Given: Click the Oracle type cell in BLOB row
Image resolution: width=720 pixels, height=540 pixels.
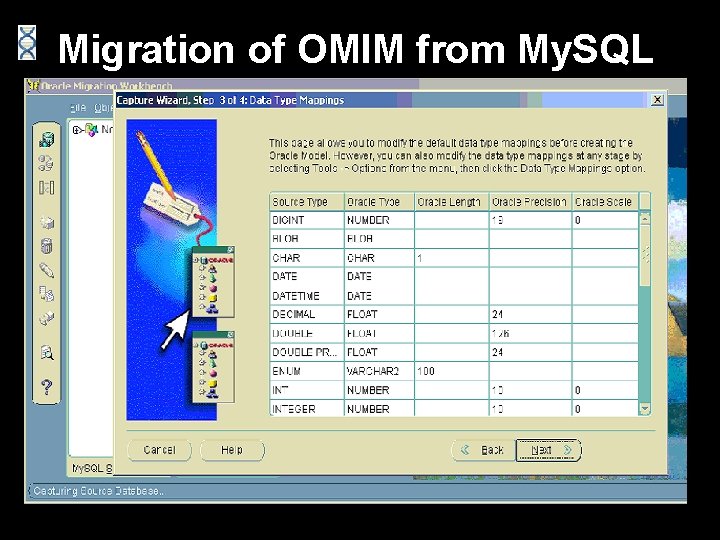Looking at the screenshot, I should [x=379, y=239].
